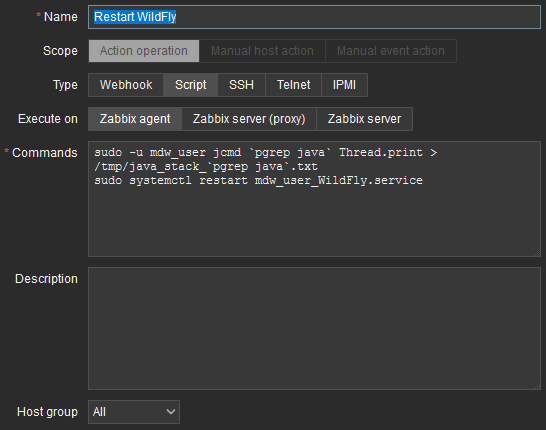Viewport: 546px width, 430px height.
Task: Click the Commands box resize handle
Action: click(537, 253)
